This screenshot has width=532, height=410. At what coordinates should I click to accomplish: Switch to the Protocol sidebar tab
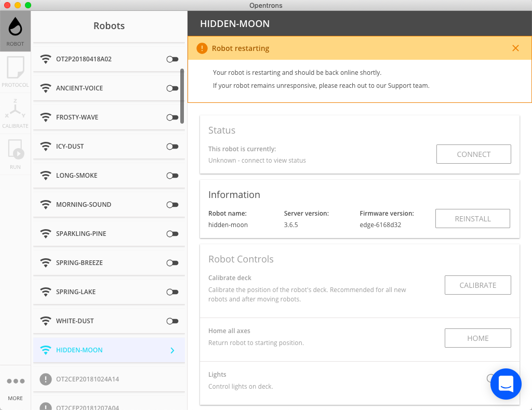pyautogui.click(x=15, y=72)
